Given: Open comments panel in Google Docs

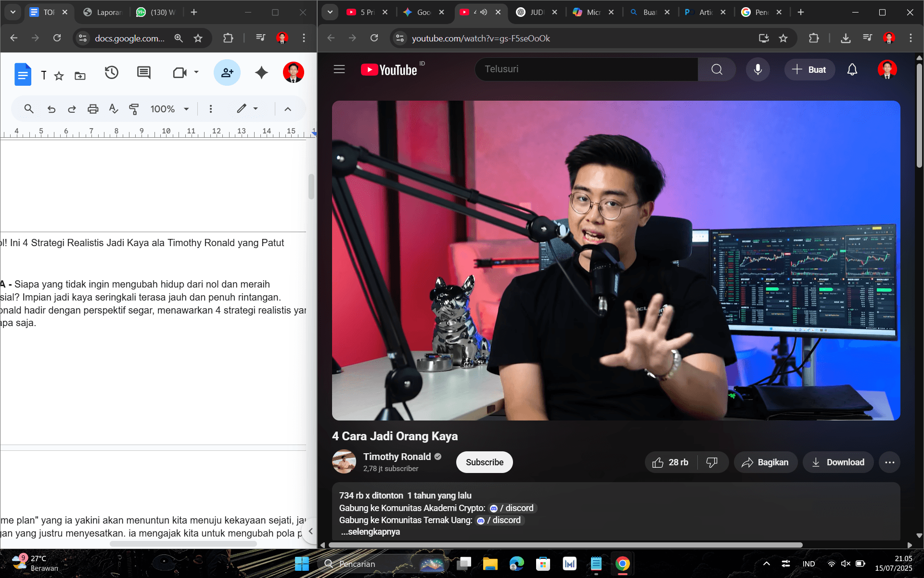Looking at the screenshot, I should pos(143,73).
